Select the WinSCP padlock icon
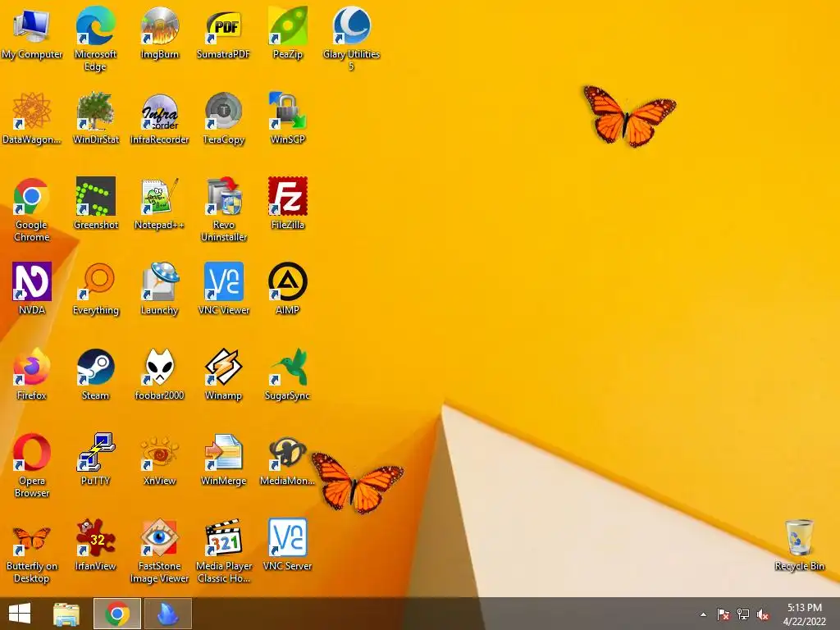Screen dimensions: 840x630 [288, 111]
